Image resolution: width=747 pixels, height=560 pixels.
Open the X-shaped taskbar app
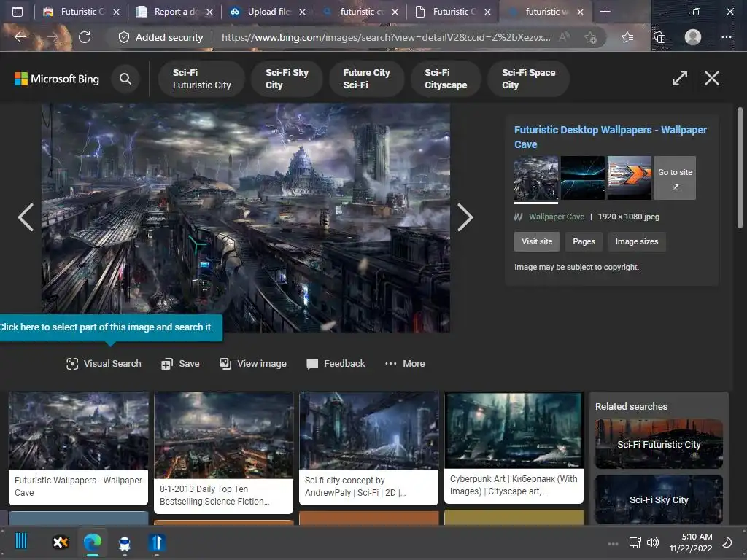61,542
